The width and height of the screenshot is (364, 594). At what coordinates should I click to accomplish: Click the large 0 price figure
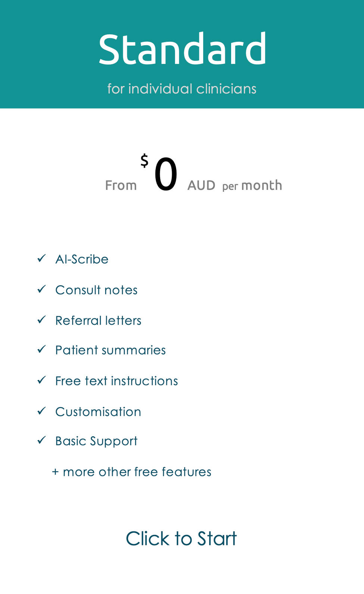(166, 174)
